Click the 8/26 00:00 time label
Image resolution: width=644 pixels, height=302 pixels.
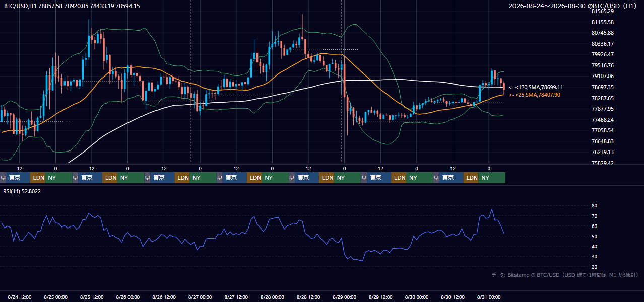[128, 297]
